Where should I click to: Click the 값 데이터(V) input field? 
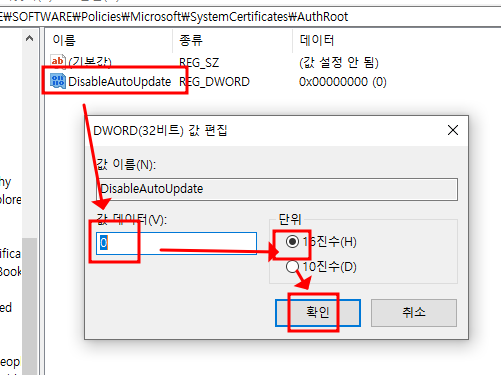(176, 243)
